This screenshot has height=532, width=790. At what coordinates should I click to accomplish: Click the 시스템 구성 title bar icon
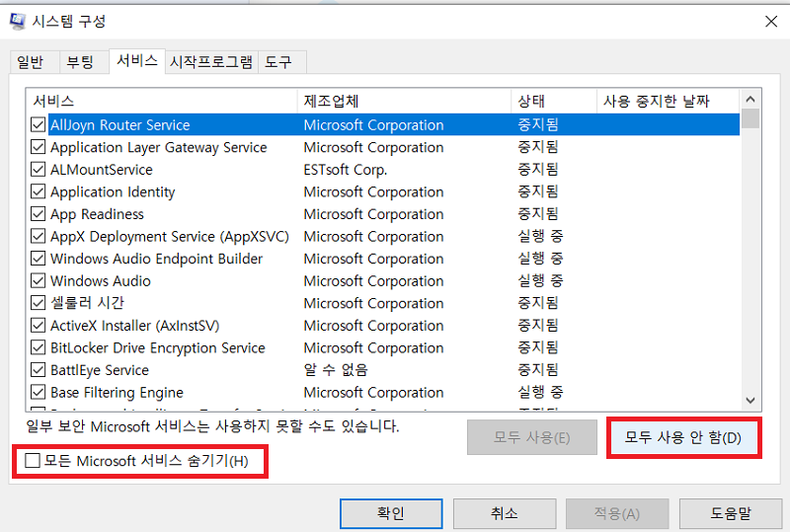(x=17, y=22)
